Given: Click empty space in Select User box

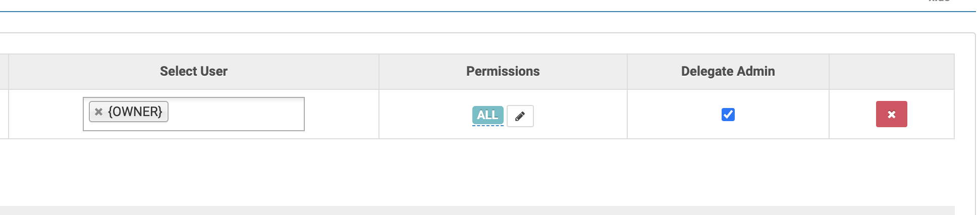Looking at the screenshot, I should click(237, 114).
